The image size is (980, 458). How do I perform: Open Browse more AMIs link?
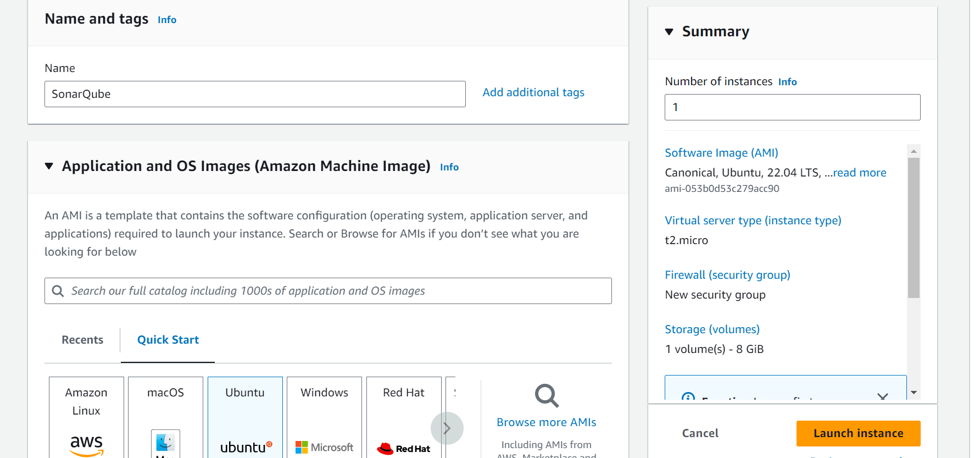point(547,422)
